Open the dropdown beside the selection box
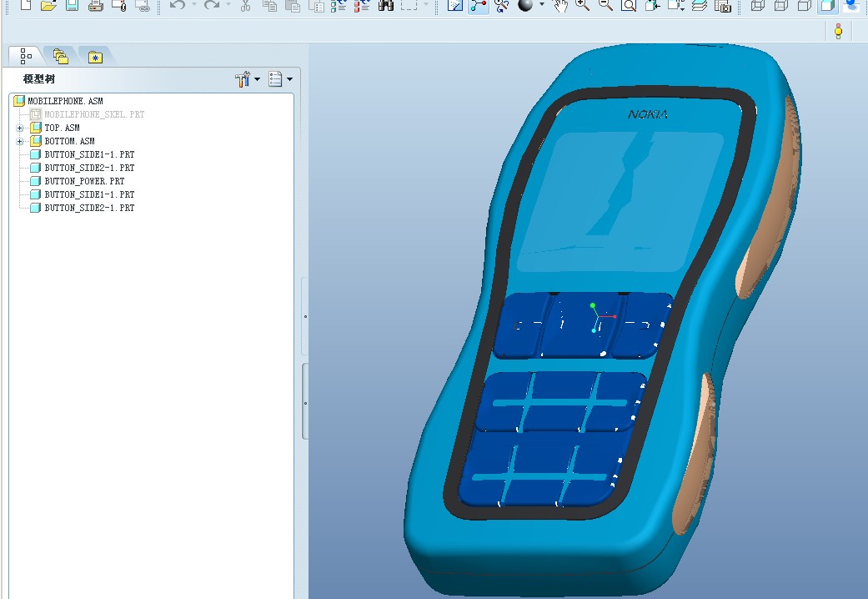Viewport: 868px width, 599px height. [x=426, y=5]
